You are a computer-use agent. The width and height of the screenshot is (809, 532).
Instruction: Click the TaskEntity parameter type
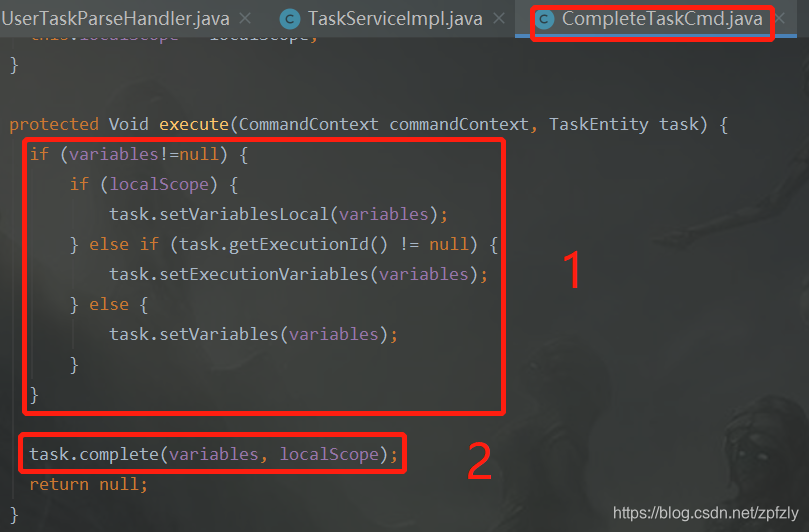pos(598,124)
